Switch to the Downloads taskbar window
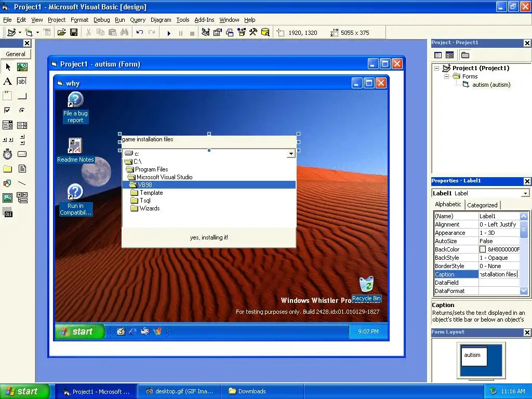532x399 pixels. click(x=262, y=391)
